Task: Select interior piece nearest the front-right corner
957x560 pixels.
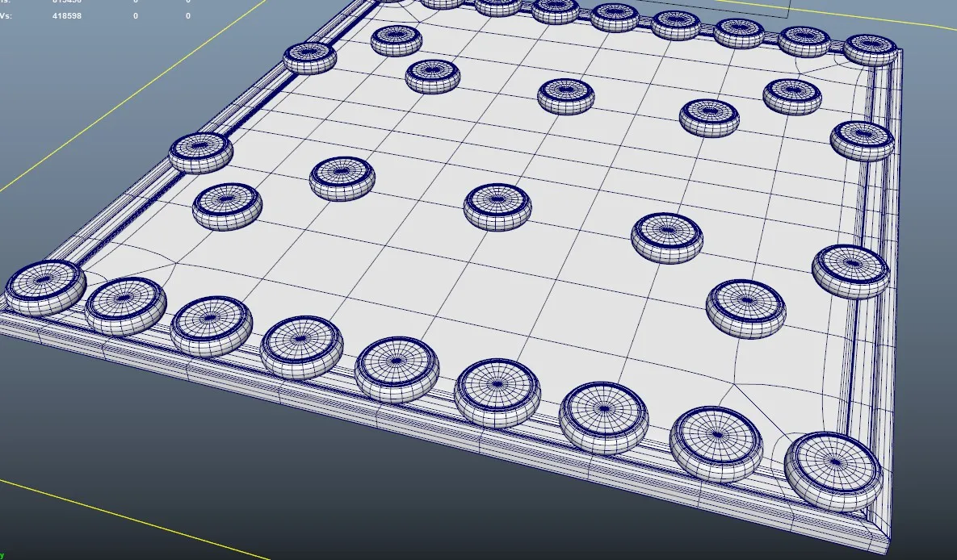Action: [x=745, y=307]
